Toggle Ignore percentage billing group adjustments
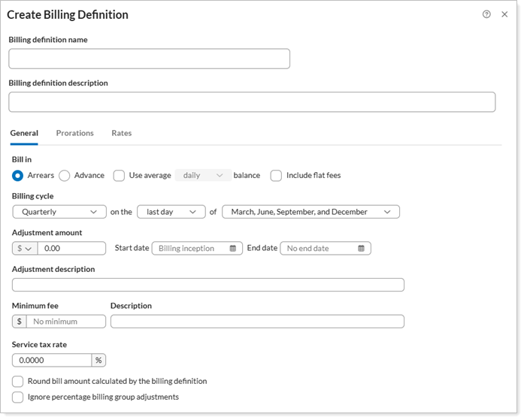This screenshot has width=524, height=420. pos(18,397)
